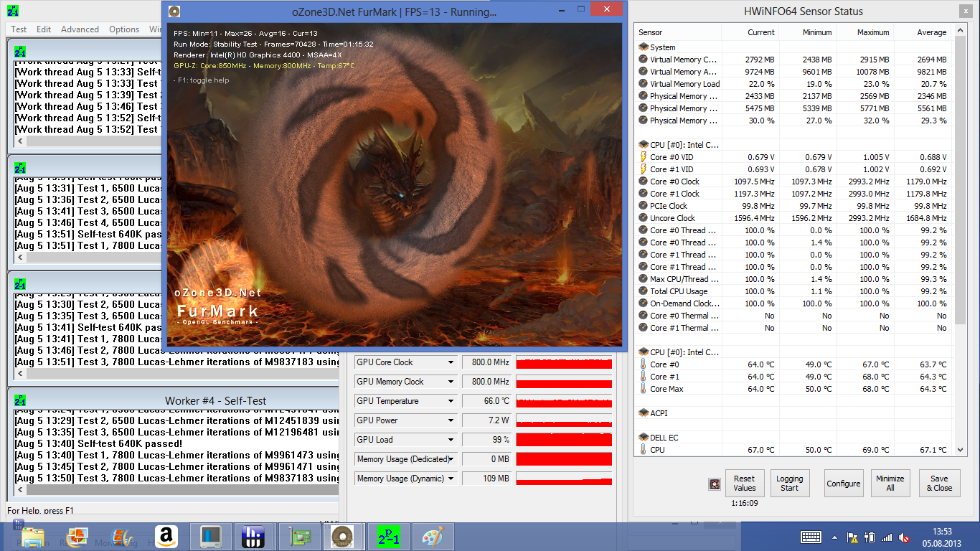Image resolution: width=980 pixels, height=551 pixels.
Task: Open Paint from the taskbar palette icon
Action: [433, 537]
